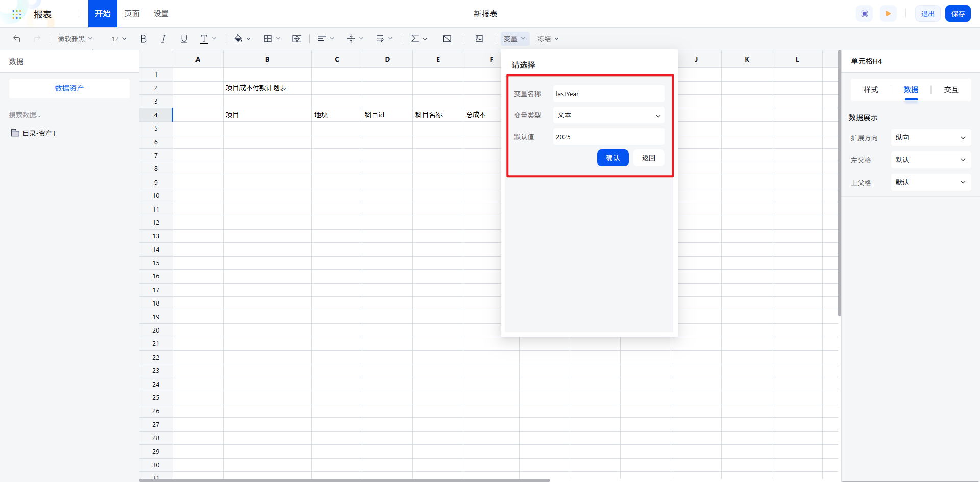The width and height of the screenshot is (980, 482).
Task: Open the 上父格 dropdown
Action: point(931,183)
